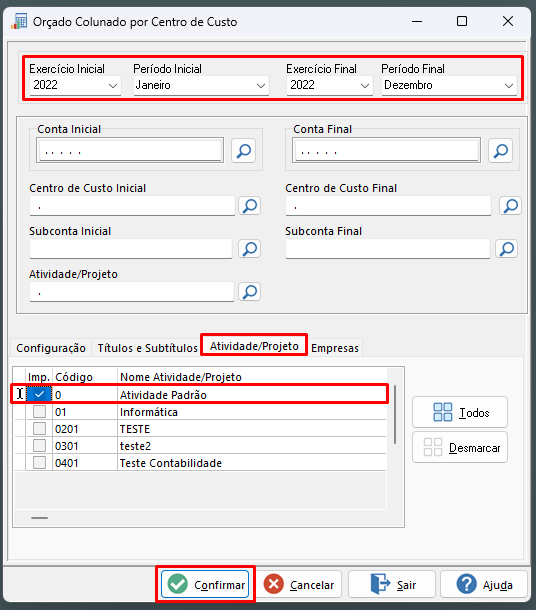Screen dimensions: 536x610
Task: Click the 'Nome Atividade/Projeto' column header
Action: 252,377
